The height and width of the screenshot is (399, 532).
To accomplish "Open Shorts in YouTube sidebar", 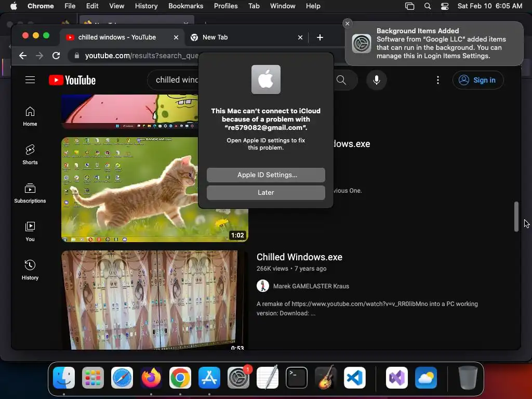I will [30, 155].
